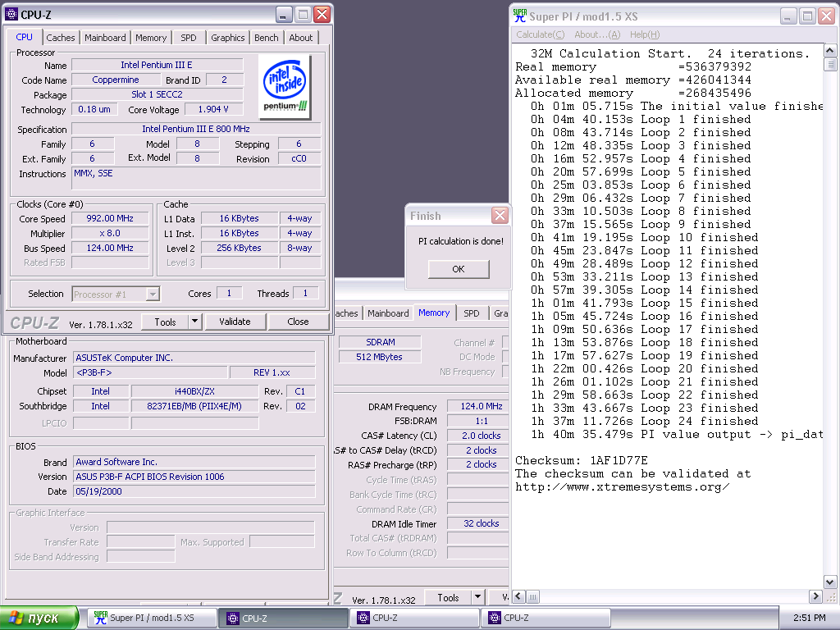The width and height of the screenshot is (840, 630).
Task: Click the Close button in CPU-Z
Action: pos(298,322)
